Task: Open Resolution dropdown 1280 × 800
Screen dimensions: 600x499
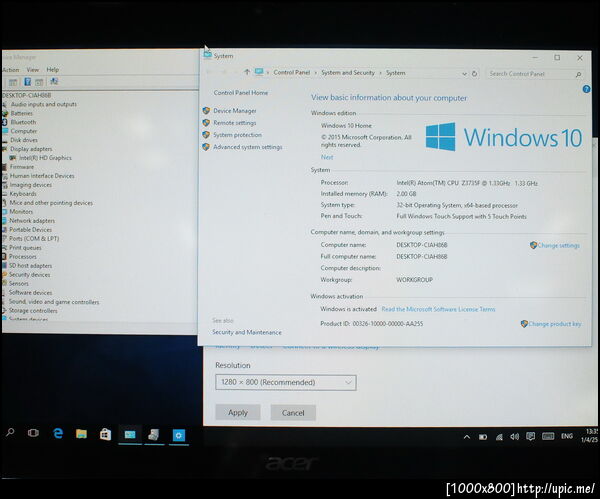Action: [286, 382]
